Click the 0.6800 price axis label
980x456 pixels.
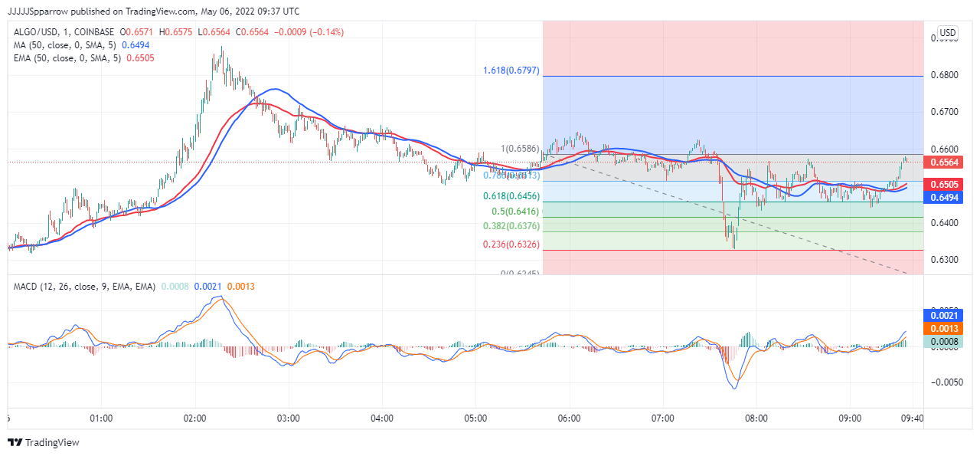pos(943,75)
